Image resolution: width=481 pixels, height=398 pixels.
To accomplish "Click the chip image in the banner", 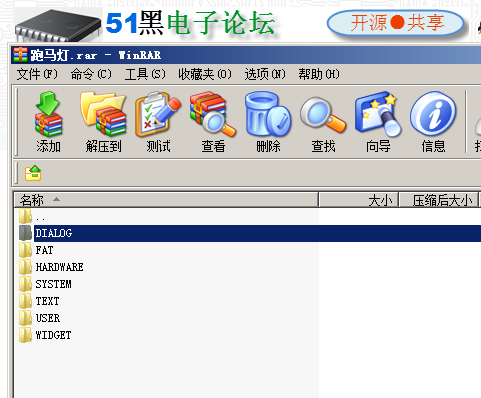I will click(x=58, y=26).
